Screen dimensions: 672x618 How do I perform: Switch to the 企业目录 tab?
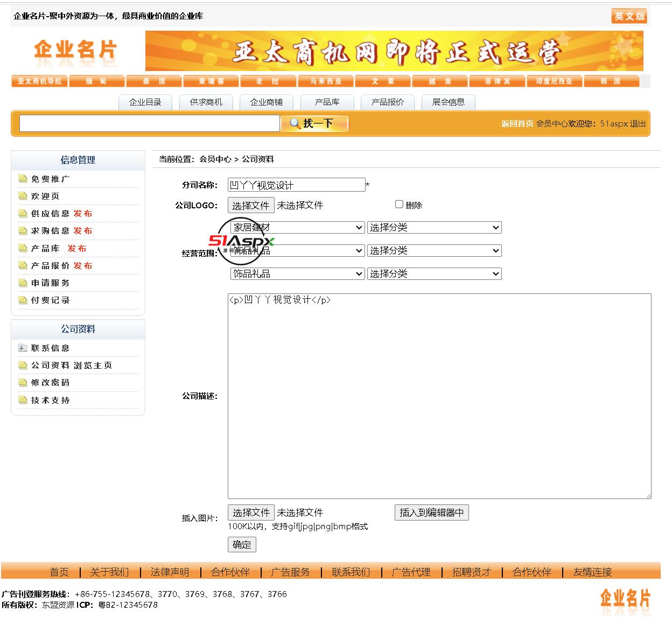coord(145,102)
